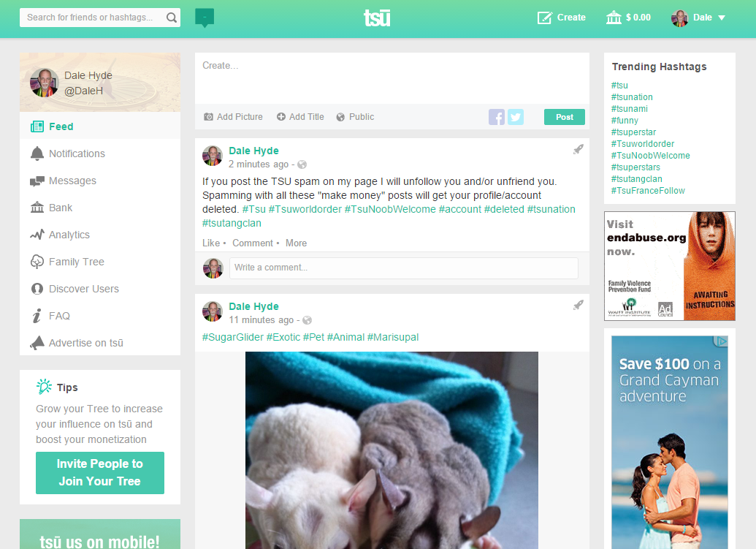Click the green Post button

[x=564, y=117]
